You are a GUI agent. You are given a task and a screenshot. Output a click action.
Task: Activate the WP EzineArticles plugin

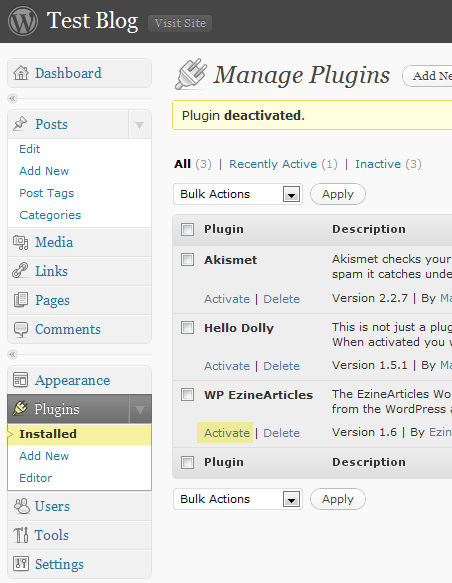227,433
